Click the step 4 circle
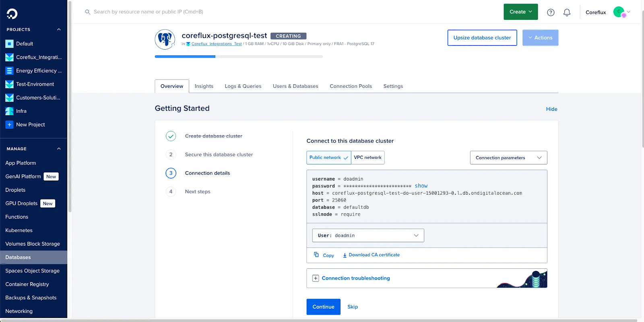The width and height of the screenshot is (644, 322). click(x=171, y=192)
